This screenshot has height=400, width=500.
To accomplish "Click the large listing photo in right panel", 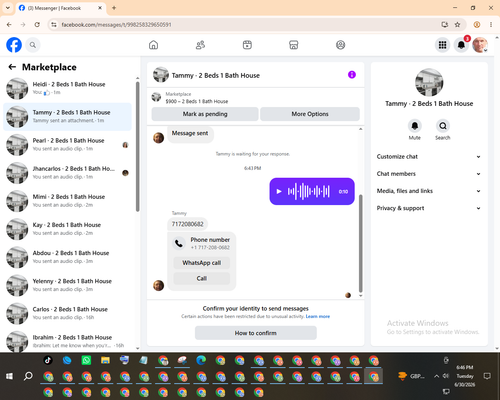I will coord(429,83).
